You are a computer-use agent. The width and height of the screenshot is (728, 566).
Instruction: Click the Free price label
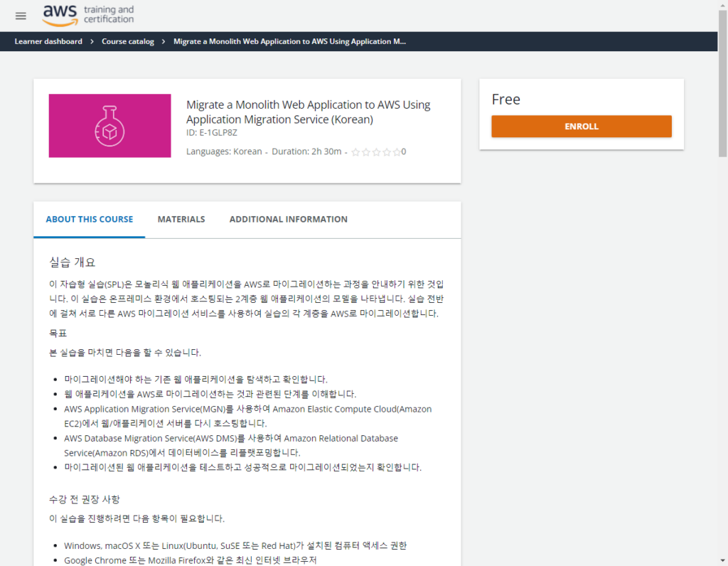(505, 100)
